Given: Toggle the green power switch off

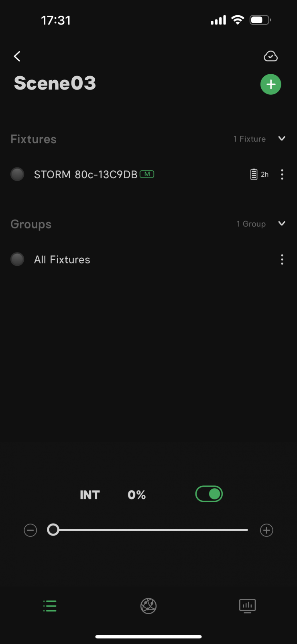Looking at the screenshot, I should click(x=209, y=494).
